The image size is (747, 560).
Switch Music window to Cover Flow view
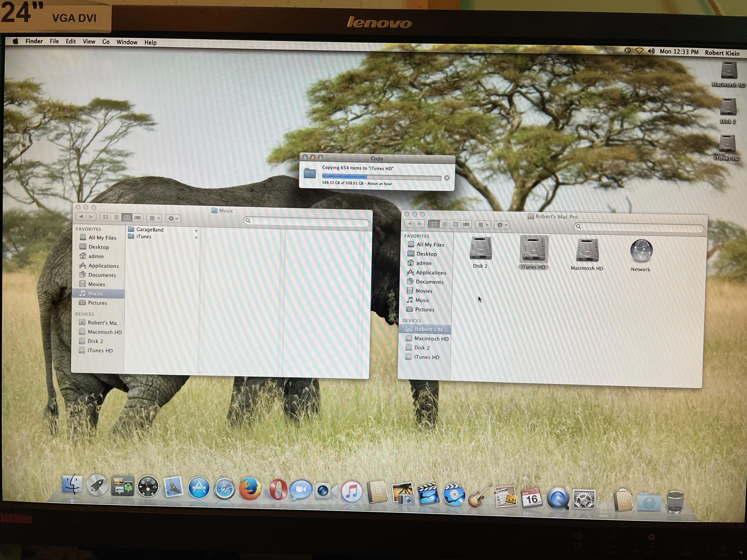point(138,218)
